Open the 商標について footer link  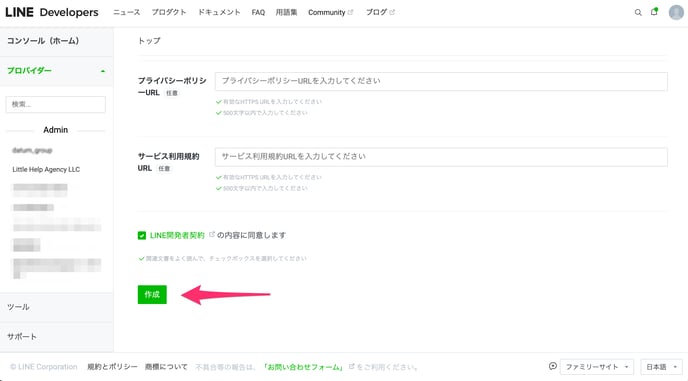click(166, 367)
